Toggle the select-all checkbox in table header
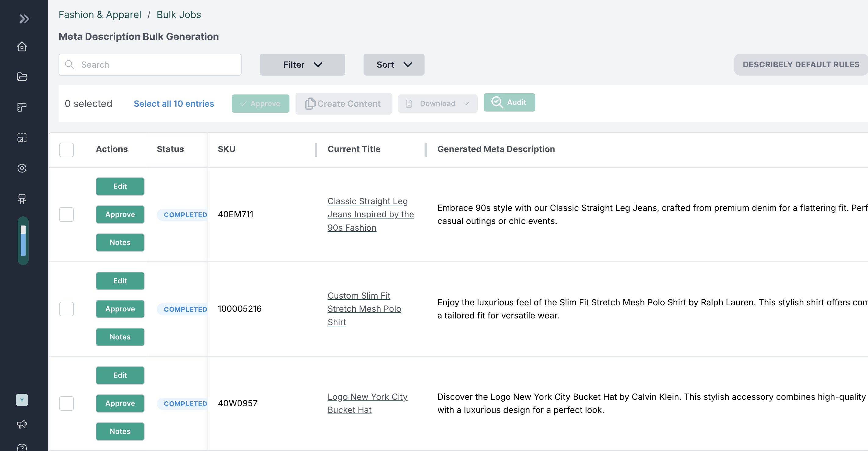The image size is (868, 451). [66, 150]
